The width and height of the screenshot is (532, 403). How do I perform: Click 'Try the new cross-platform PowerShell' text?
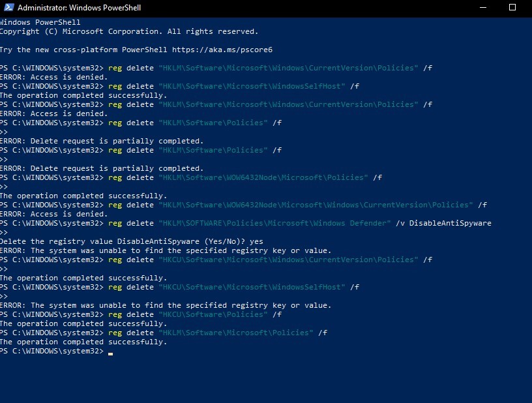tap(83, 50)
